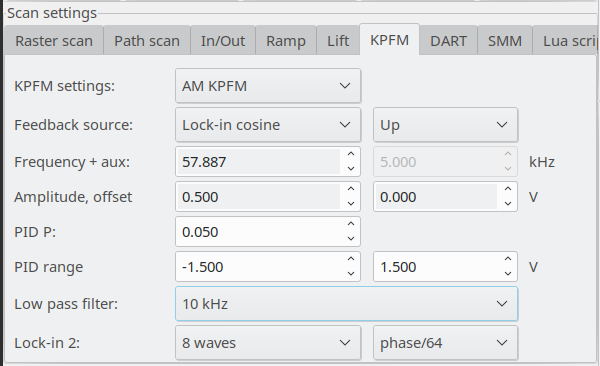Increase the frequency 57.887 value with up arrow
This screenshot has height=366, width=600.
coord(351,154)
